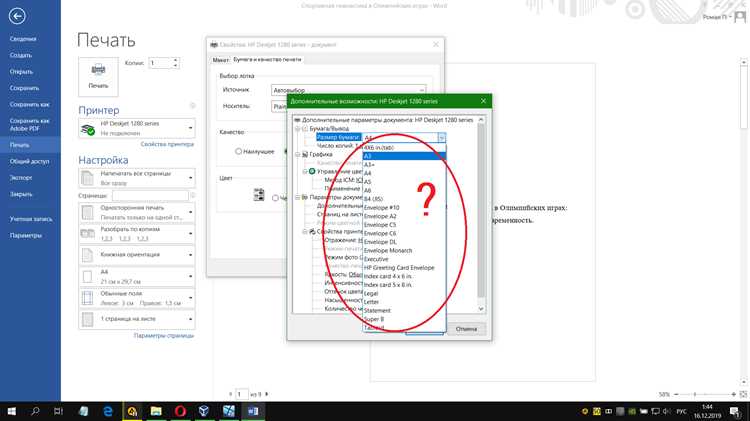Open Сохранить как Adobe PDF
The image size is (750, 421).
pyautogui.click(x=29, y=124)
